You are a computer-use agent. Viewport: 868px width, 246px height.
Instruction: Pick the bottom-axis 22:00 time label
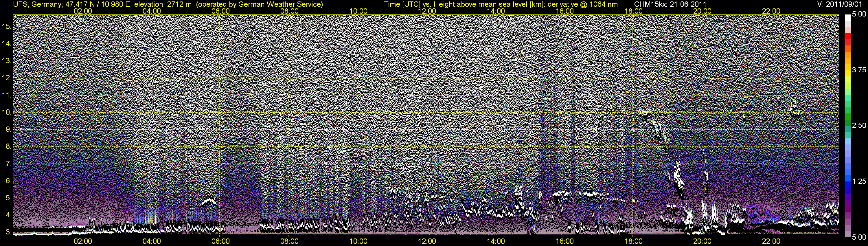point(771,241)
